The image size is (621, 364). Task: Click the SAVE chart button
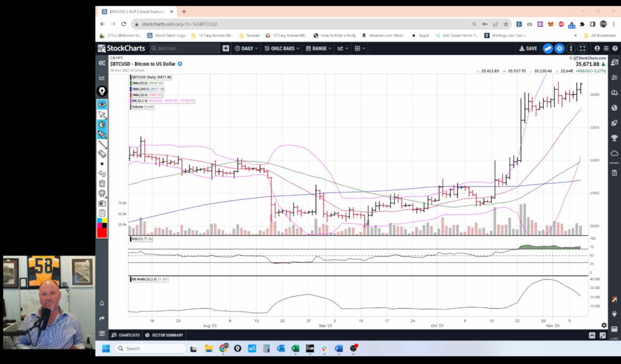click(528, 48)
